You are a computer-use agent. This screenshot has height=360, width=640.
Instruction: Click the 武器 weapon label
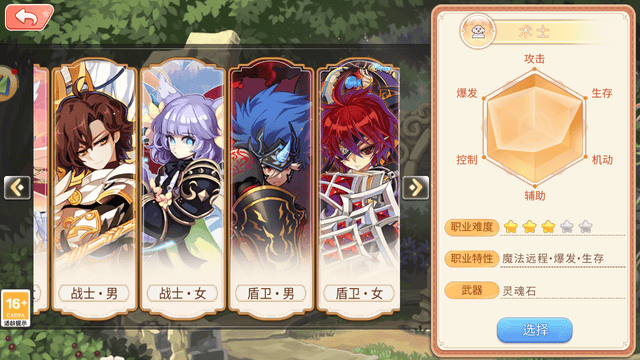point(472,290)
